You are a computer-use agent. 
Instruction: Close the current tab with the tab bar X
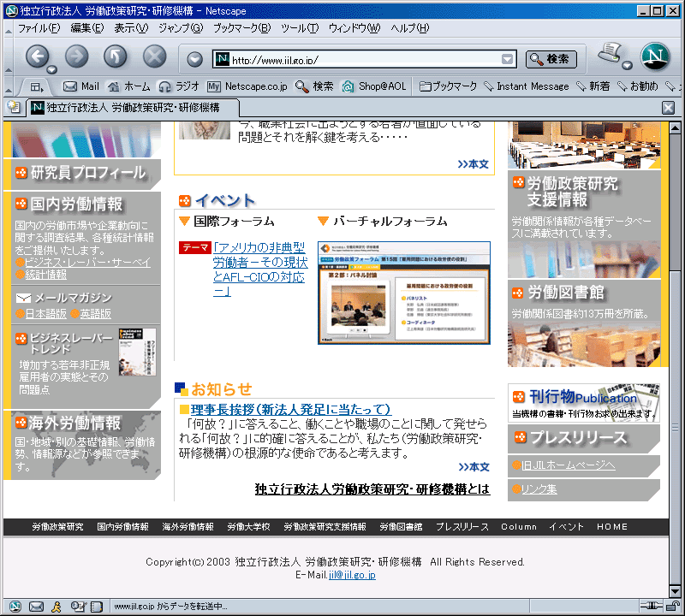[x=668, y=108]
